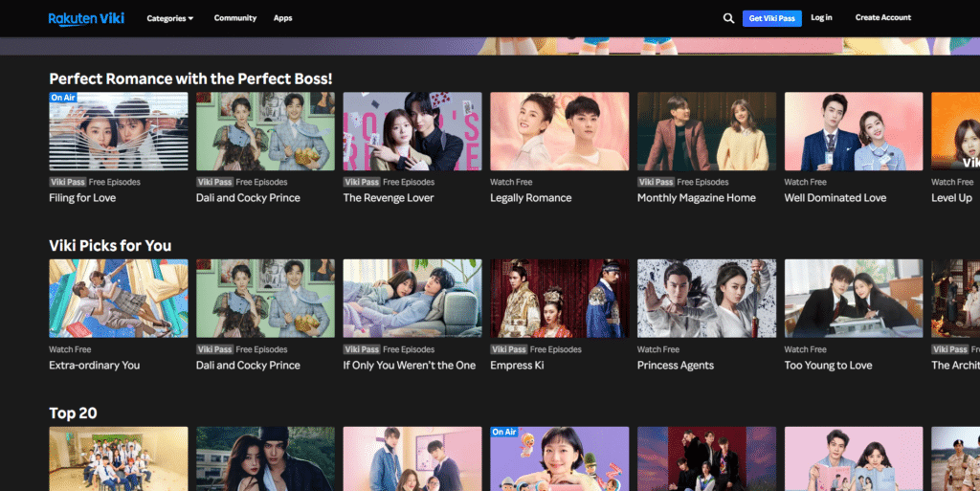Click the Viki Pass badge under Empress Ki
The width and height of the screenshot is (980, 491).
click(x=508, y=349)
